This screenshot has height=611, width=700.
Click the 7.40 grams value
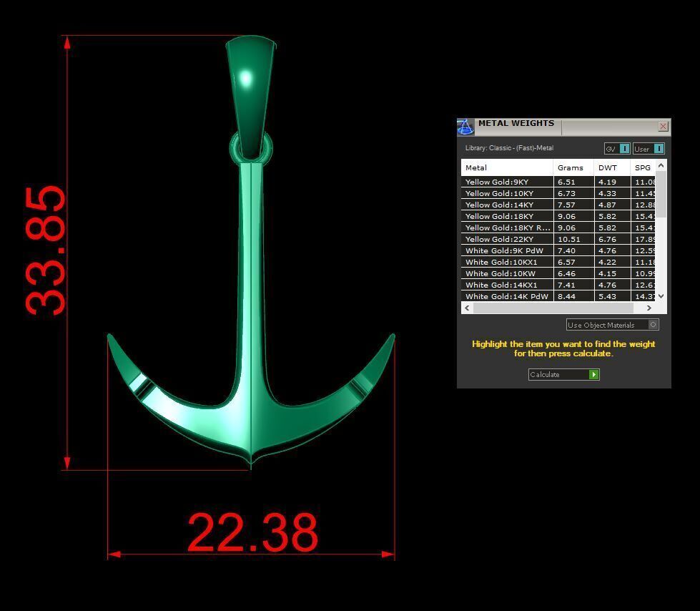pyautogui.click(x=566, y=250)
